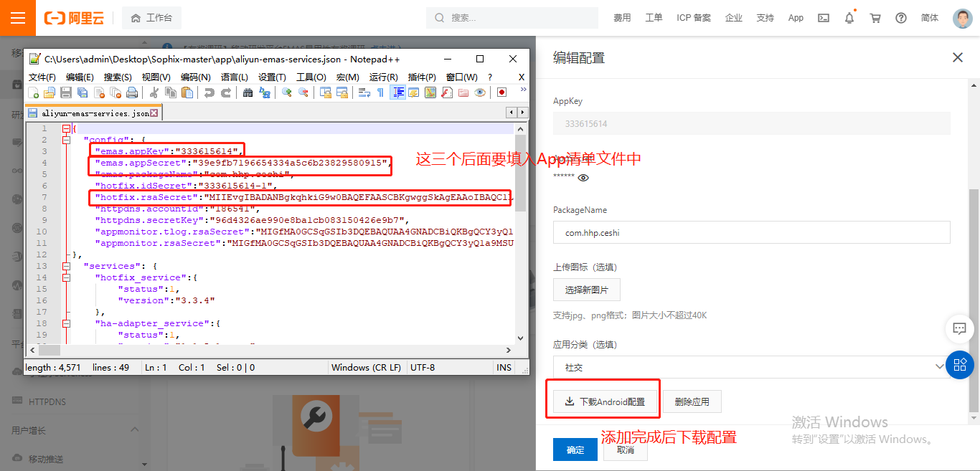Open the 搜索(S) menu
This screenshot has height=471, width=980.
coord(118,77)
